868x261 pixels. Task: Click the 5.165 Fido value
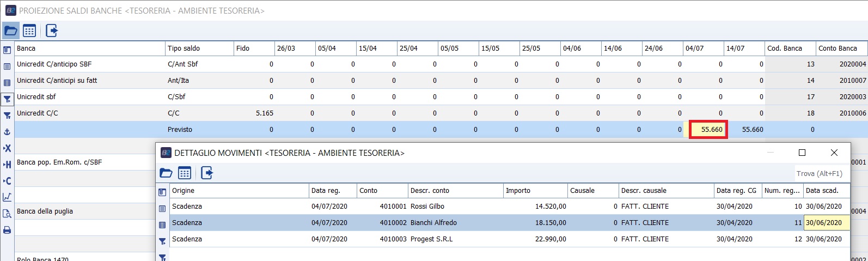click(265, 113)
